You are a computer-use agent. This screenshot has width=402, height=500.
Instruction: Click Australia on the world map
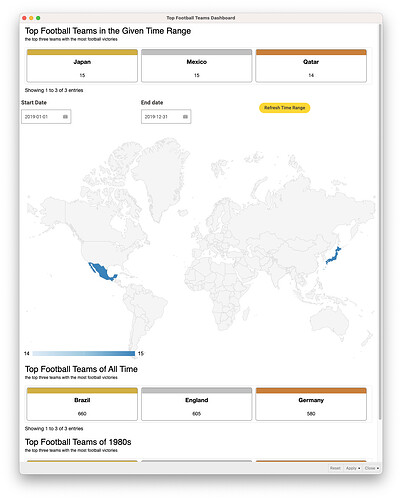329,321
